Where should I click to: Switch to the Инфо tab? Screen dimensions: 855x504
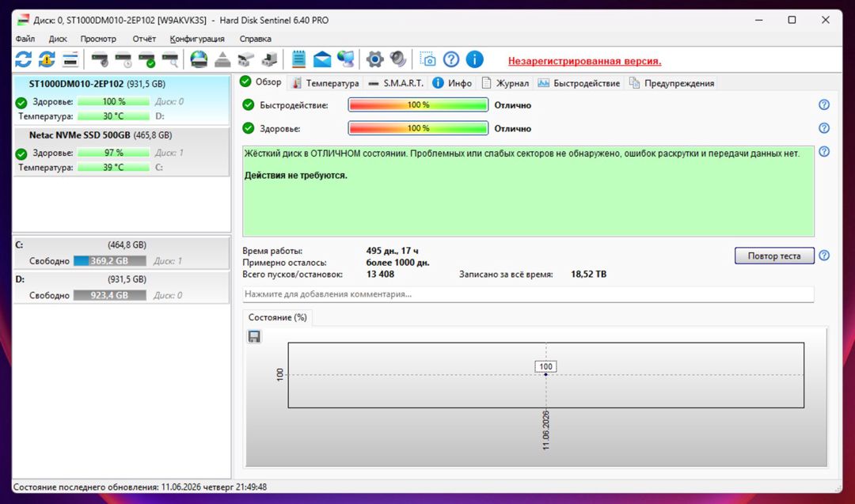pyautogui.click(x=452, y=83)
